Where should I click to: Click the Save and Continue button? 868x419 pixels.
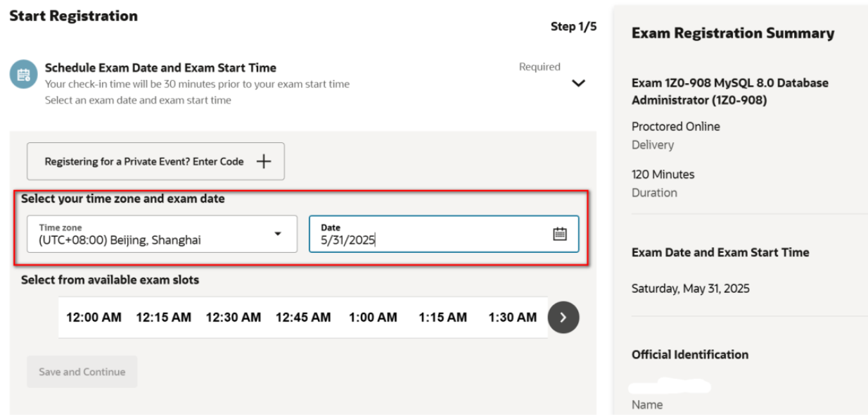[82, 372]
